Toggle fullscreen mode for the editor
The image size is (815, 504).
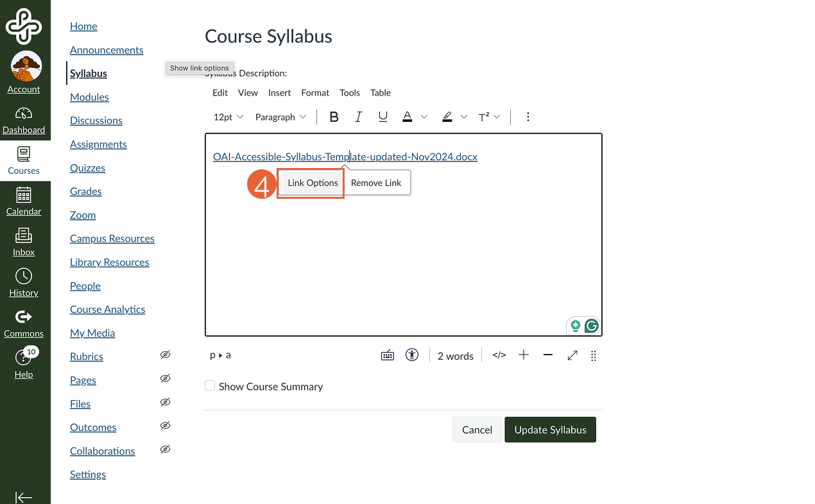572,355
